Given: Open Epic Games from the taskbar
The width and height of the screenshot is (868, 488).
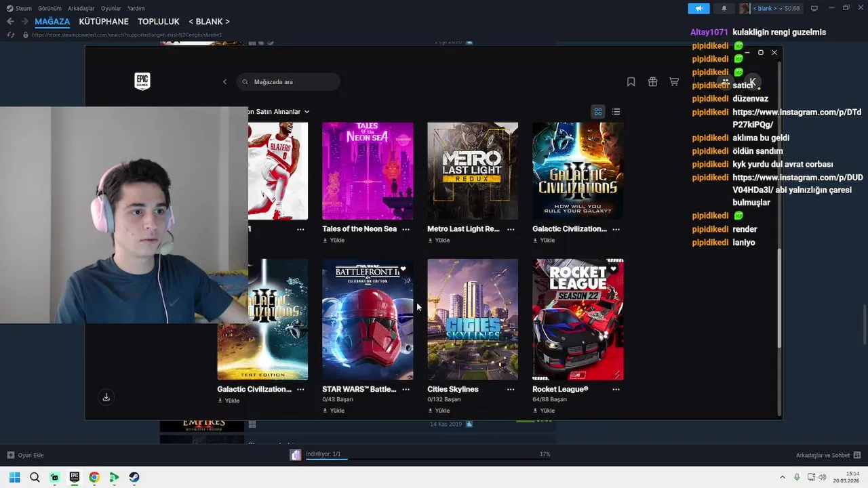Looking at the screenshot, I should [74, 477].
